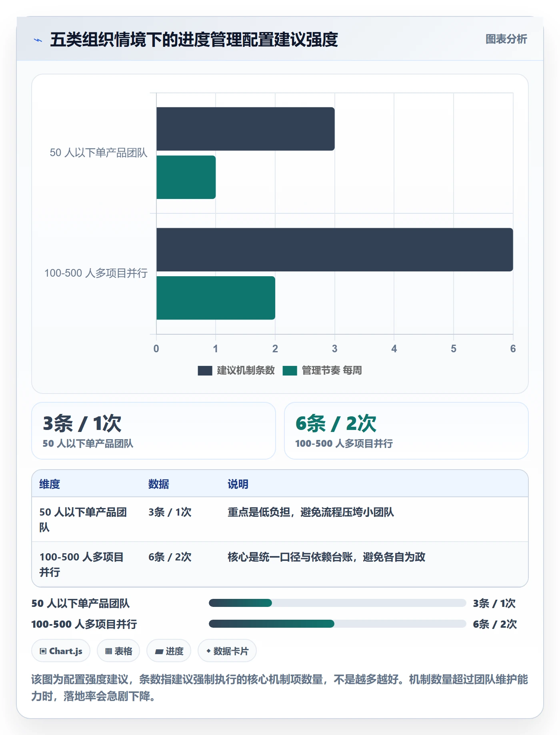
Task: Click the dark legend swatch for 建议机制条数
Action: pos(205,371)
